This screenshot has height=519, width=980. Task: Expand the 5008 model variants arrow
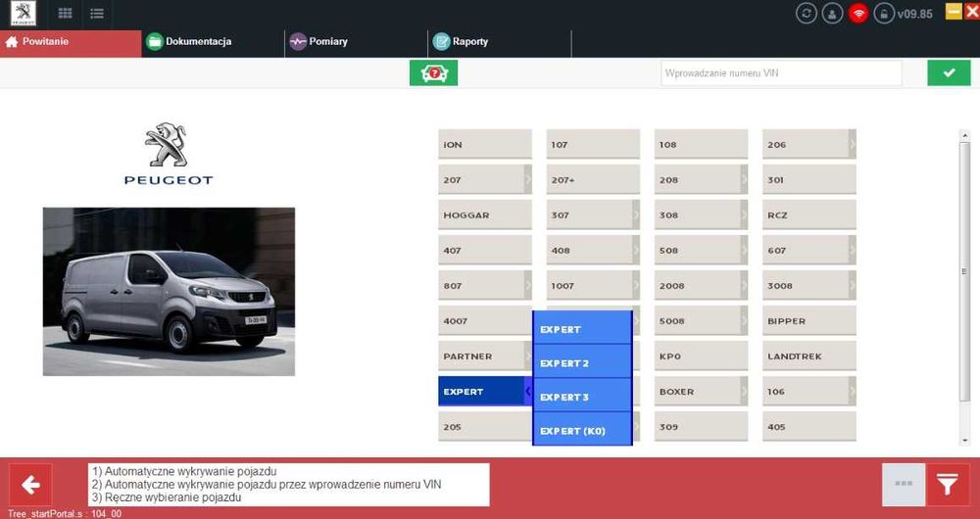pyautogui.click(x=745, y=321)
